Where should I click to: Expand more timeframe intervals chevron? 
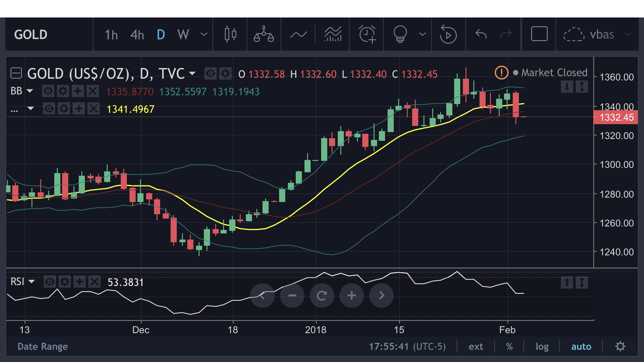click(204, 34)
